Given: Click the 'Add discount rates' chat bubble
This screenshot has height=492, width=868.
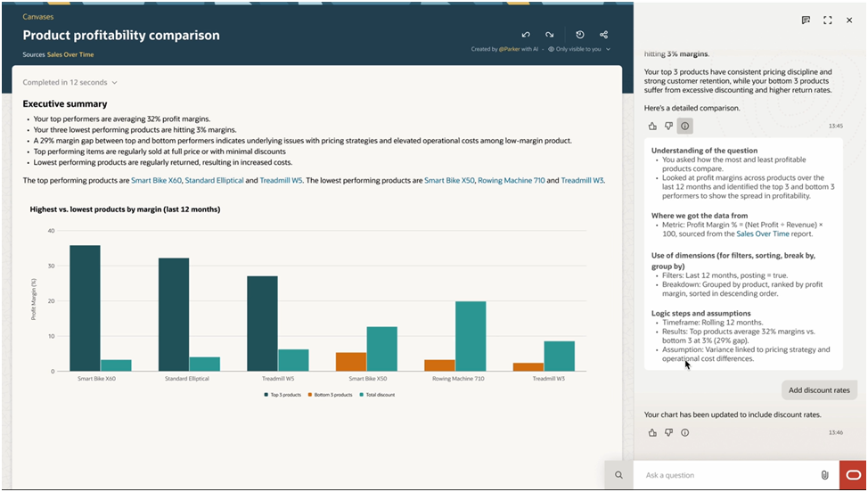Looking at the screenshot, I should (x=819, y=390).
